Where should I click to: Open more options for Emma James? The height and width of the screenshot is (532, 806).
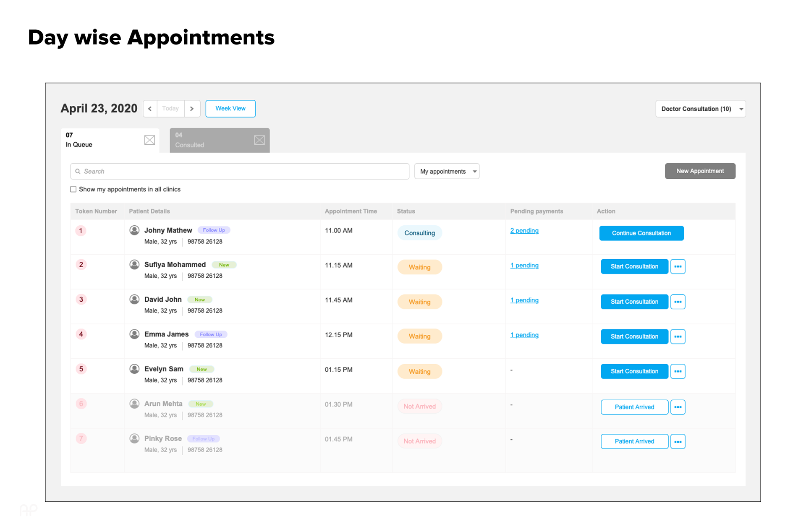pyautogui.click(x=678, y=336)
